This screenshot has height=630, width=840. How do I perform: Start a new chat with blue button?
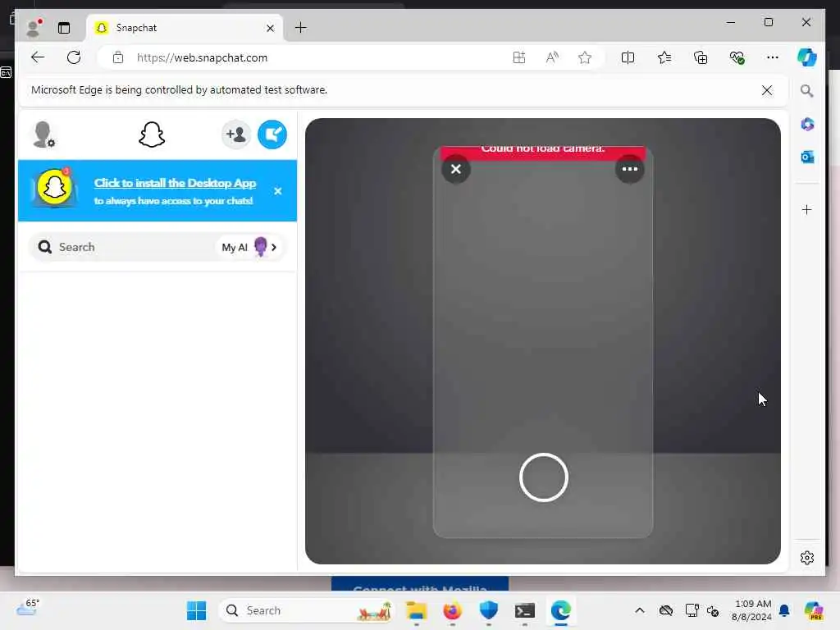pyautogui.click(x=272, y=135)
